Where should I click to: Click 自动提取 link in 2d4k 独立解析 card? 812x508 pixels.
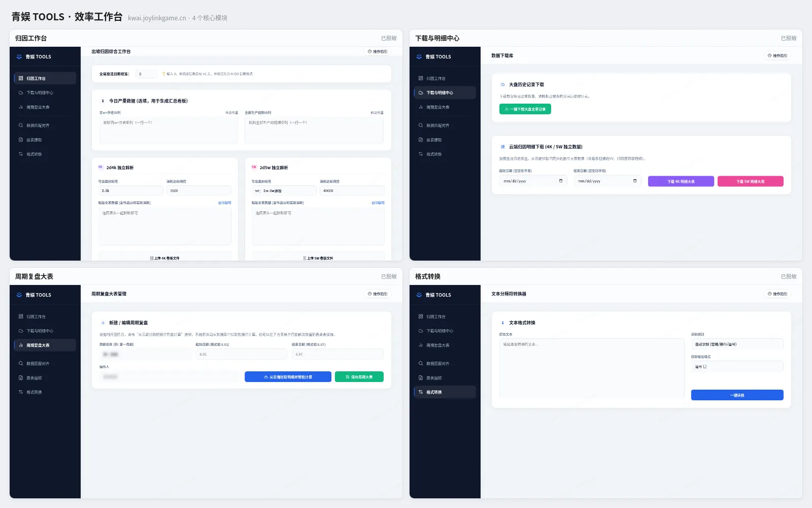225,203
